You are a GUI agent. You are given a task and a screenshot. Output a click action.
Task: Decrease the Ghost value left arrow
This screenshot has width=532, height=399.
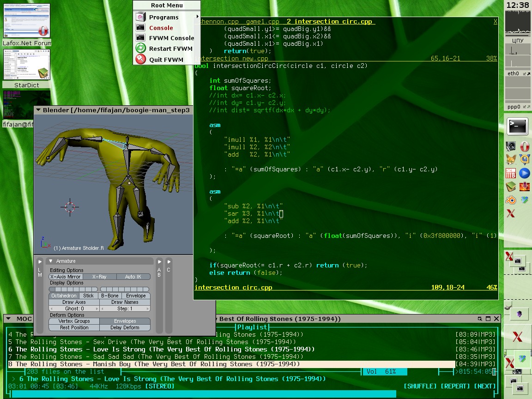pos(51,308)
